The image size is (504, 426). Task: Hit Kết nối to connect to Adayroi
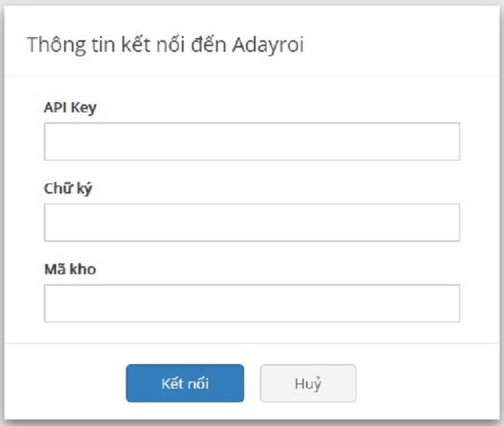(x=185, y=384)
